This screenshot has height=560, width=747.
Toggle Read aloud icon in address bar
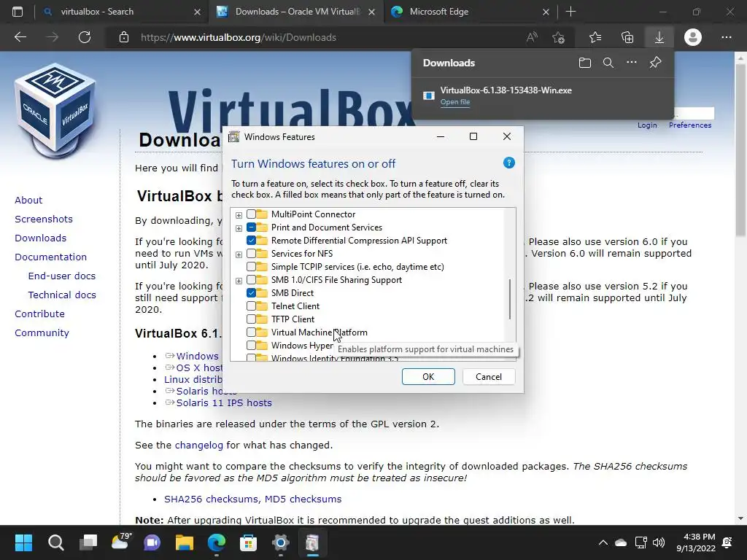tap(532, 37)
